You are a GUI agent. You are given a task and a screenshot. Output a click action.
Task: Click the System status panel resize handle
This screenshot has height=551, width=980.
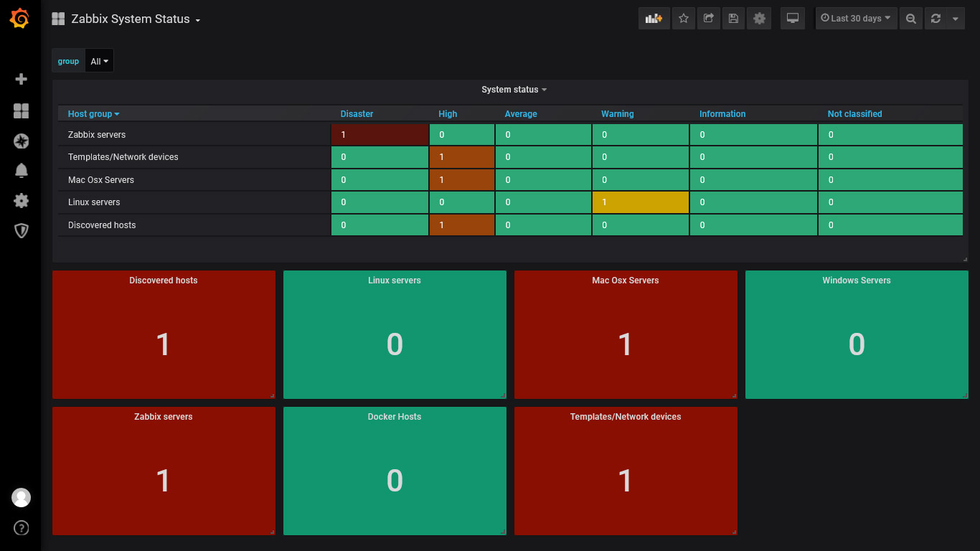pyautogui.click(x=965, y=259)
